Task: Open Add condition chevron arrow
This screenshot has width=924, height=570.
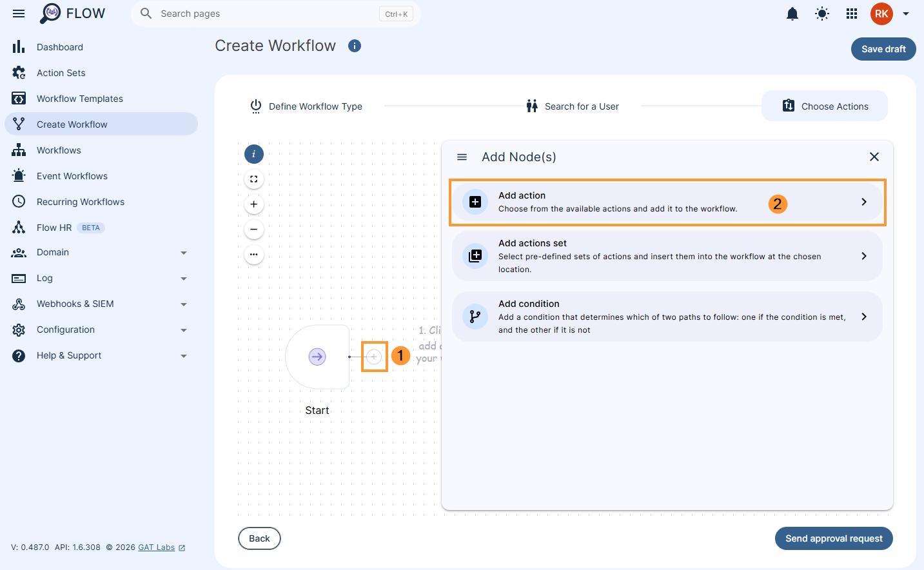Action: click(x=864, y=317)
